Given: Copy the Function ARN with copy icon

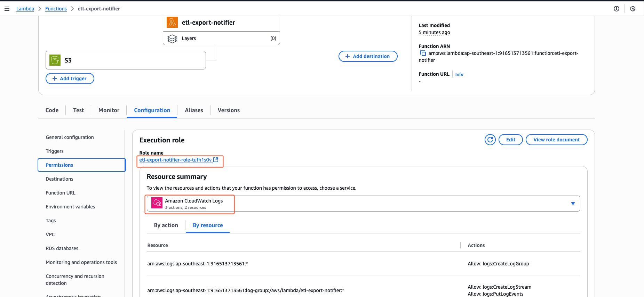Looking at the screenshot, I should 423,53.
